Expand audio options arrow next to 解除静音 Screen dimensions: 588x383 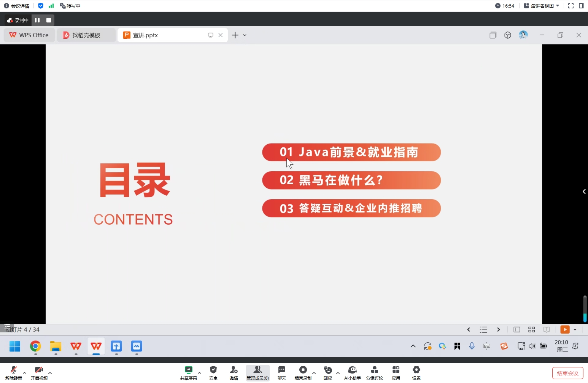(25, 373)
